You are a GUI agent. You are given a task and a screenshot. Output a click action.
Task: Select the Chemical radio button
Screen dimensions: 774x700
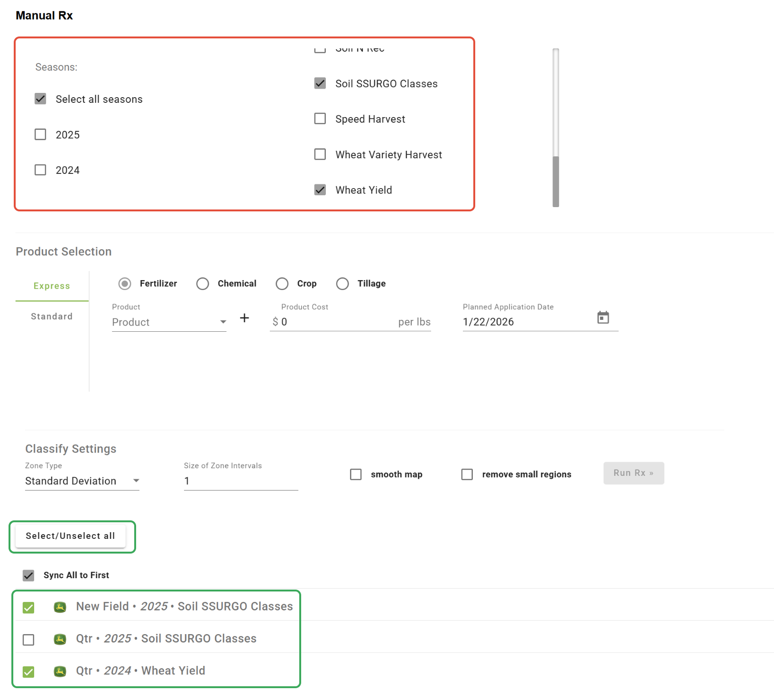203,283
